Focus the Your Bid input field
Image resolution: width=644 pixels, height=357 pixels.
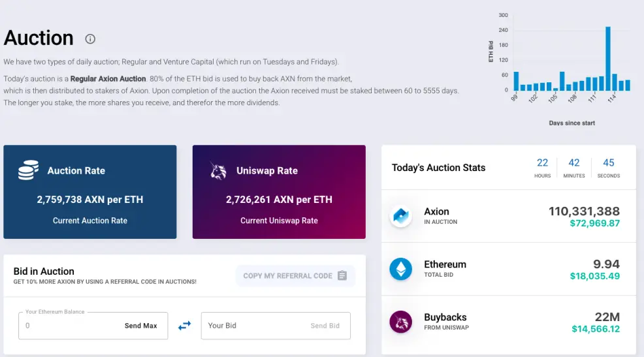(x=276, y=326)
